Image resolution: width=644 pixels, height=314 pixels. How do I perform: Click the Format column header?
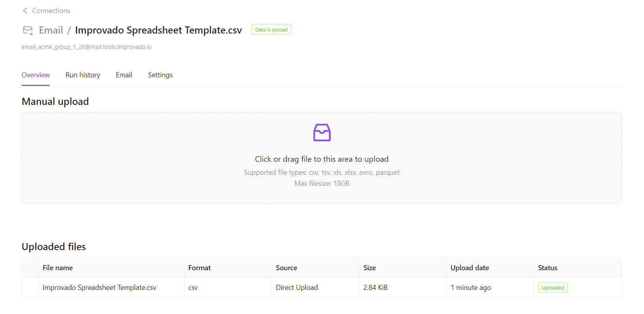pyautogui.click(x=200, y=268)
